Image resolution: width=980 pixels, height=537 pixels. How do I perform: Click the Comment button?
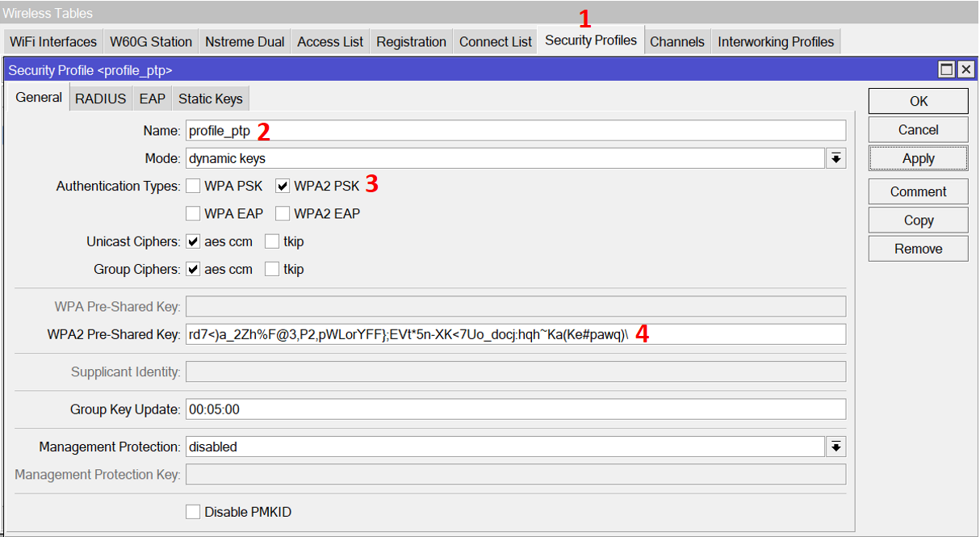918,191
